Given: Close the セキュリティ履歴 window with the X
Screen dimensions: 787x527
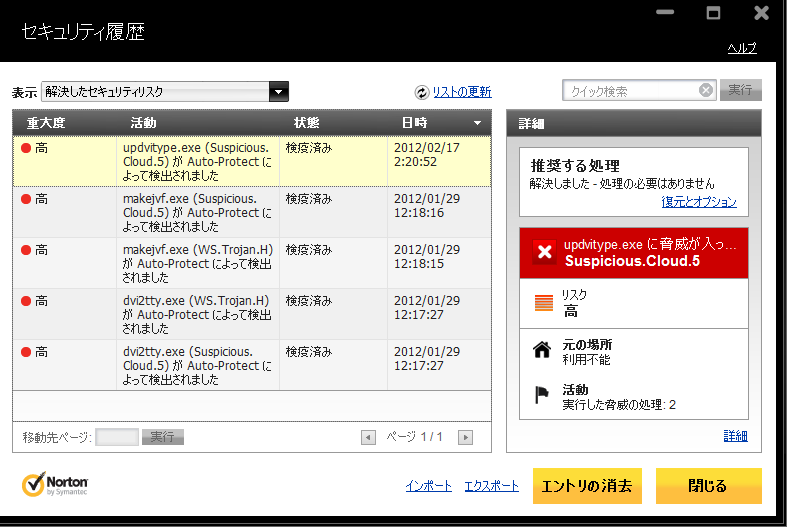Looking at the screenshot, I should click(x=761, y=13).
